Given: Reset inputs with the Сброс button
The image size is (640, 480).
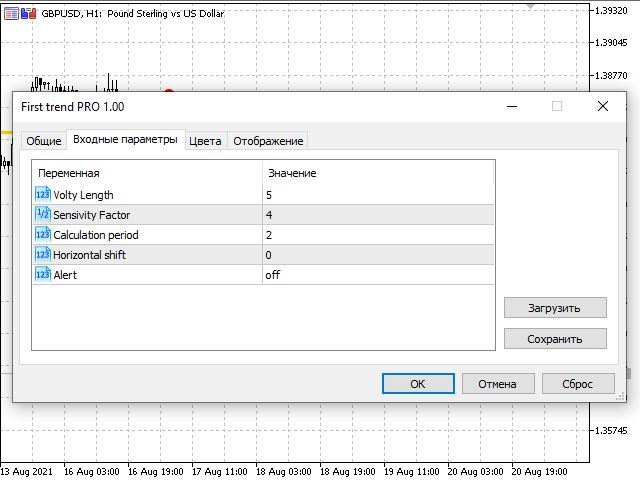Looking at the screenshot, I should tap(578, 384).
